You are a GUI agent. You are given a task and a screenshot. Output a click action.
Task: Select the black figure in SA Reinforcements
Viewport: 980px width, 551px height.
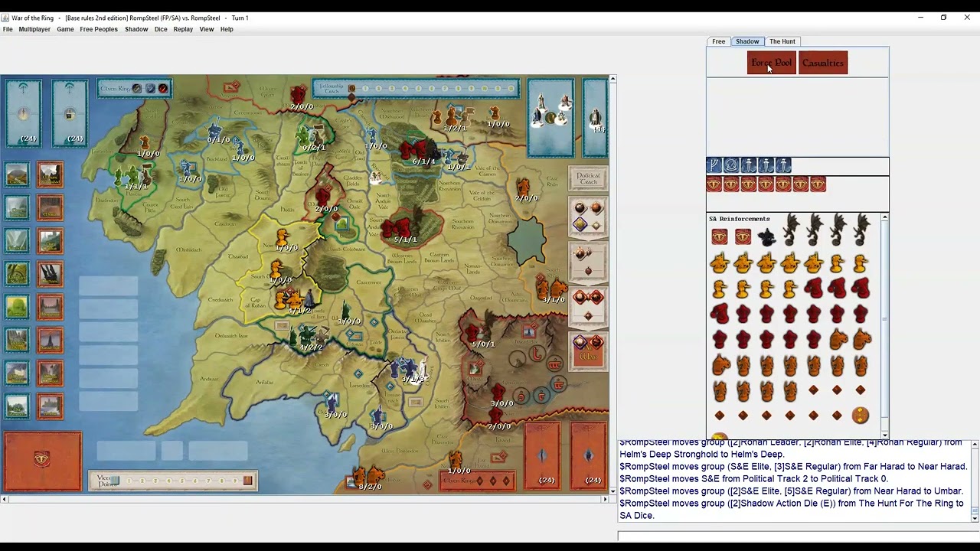pyautogui.click(x=766, y=237)
